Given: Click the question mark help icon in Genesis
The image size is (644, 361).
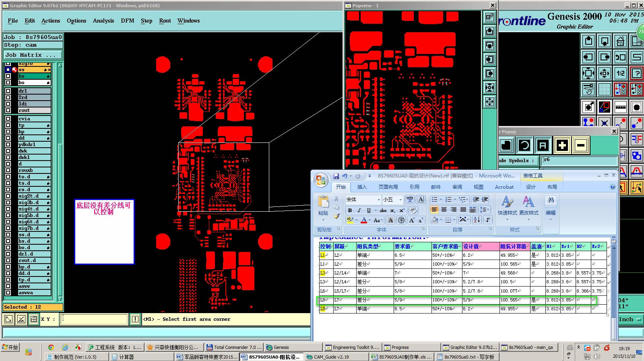Looking at the screenshot, I should click(636, 73).
